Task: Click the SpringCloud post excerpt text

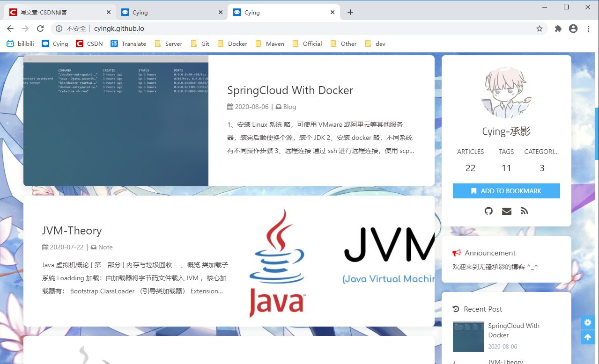Action: point(321,138)
